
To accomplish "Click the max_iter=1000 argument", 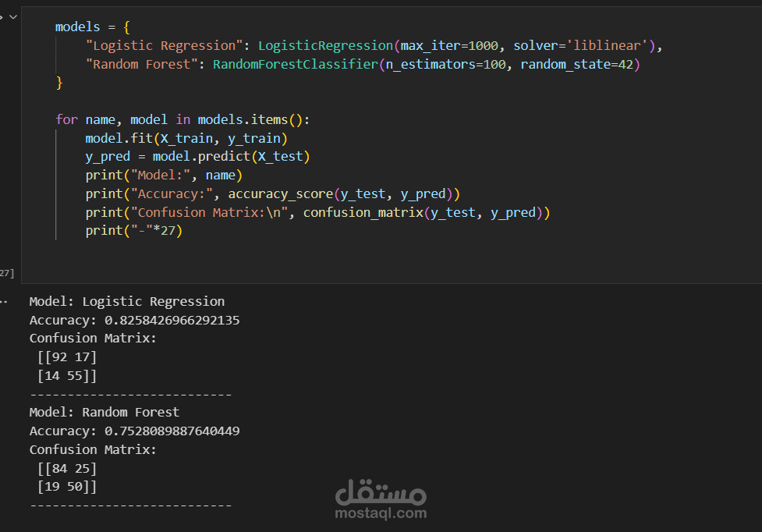I will 449,46.
